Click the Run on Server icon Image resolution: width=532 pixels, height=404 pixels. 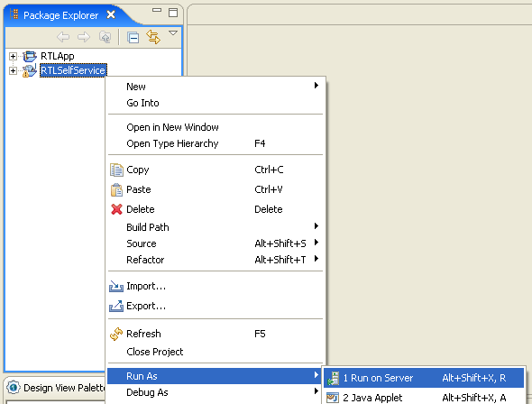click(334, 378)
